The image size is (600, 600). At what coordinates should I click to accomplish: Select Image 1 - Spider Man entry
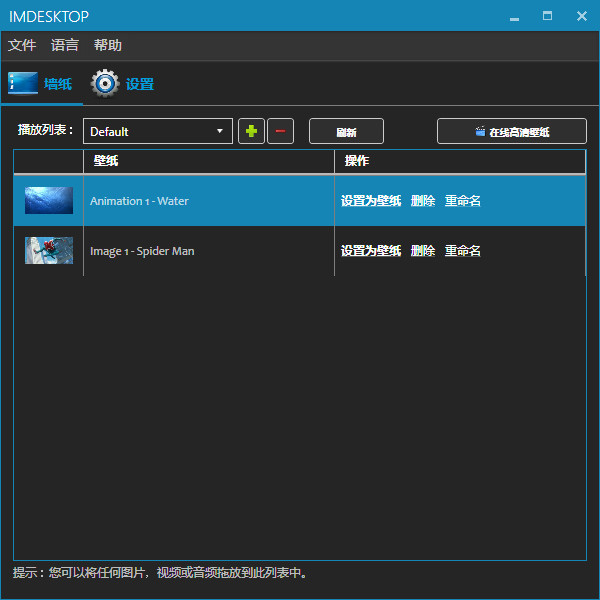142,251
